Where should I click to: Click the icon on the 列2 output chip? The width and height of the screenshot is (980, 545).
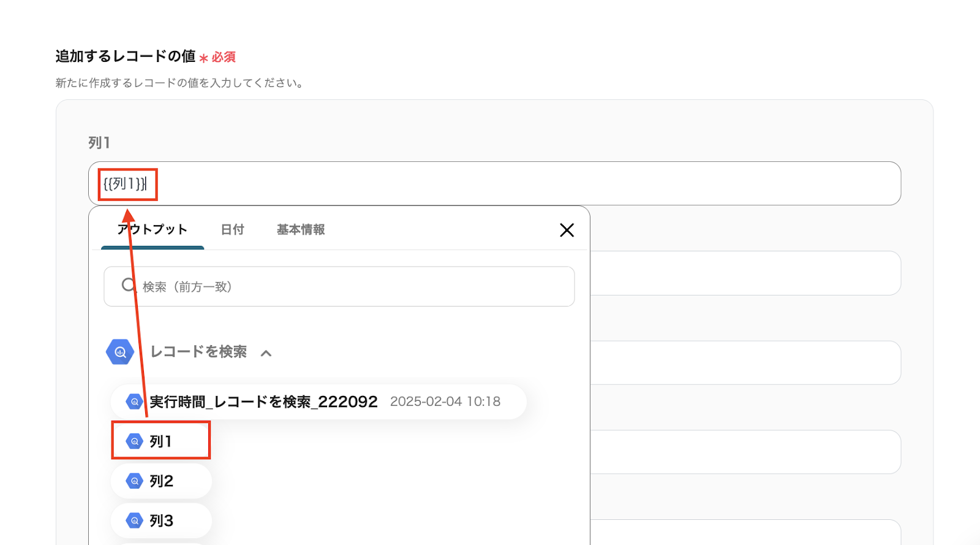134,481
